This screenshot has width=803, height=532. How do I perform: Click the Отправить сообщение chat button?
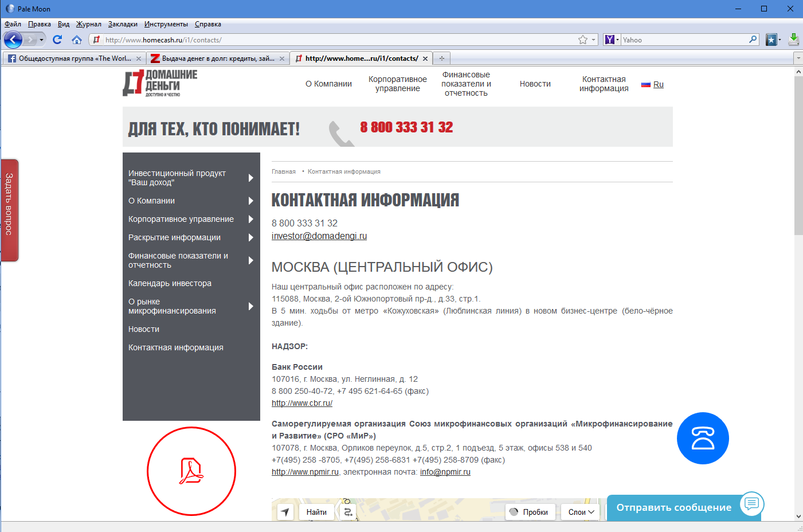point(684,507)
